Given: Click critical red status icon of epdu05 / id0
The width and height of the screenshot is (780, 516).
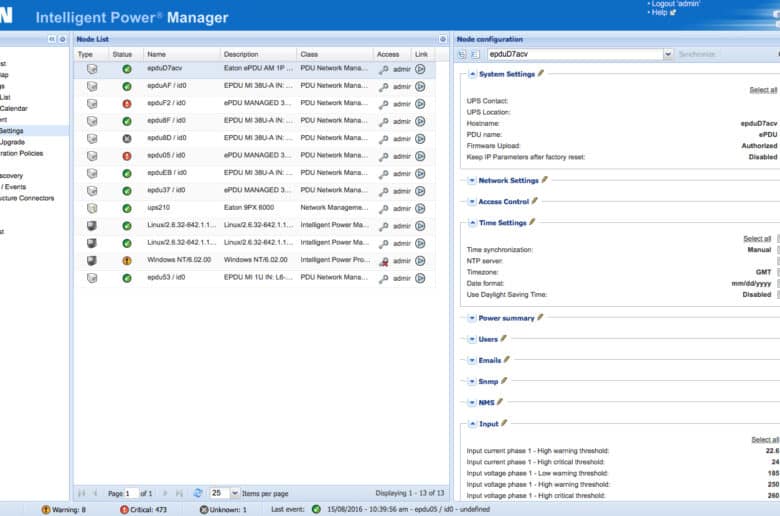Looking at the screenshot, I should click(x=127, y=156).
